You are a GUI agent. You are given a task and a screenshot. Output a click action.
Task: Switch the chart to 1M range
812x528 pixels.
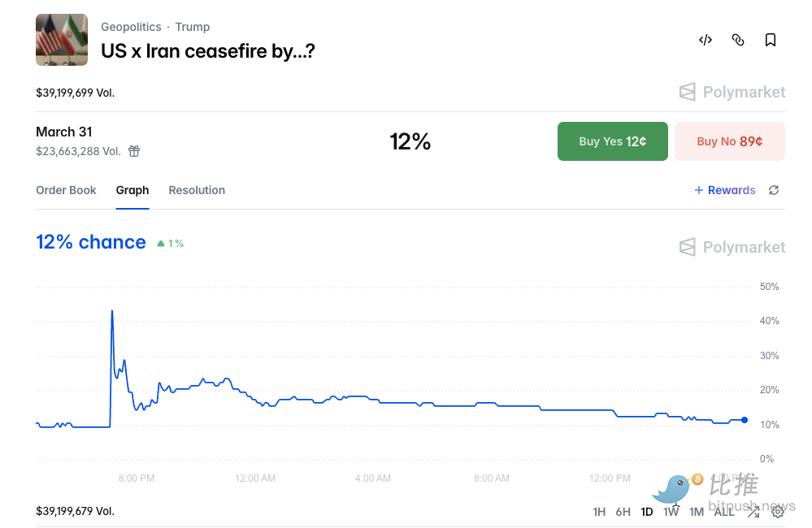pyautogui.click(x=697, y=512)
